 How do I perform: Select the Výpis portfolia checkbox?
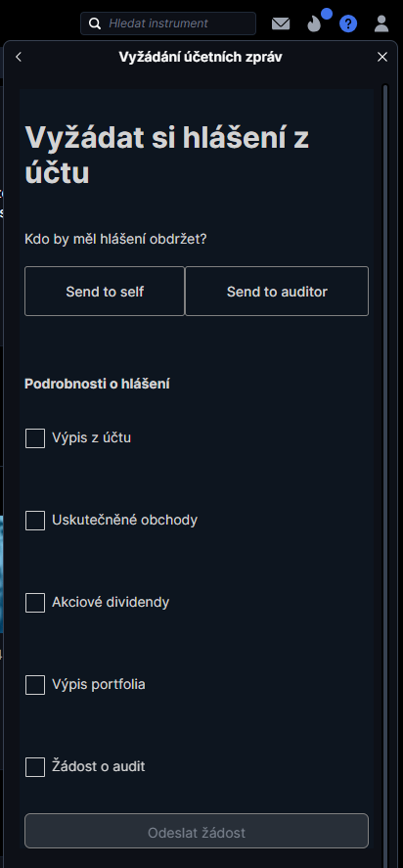[x=35, y=685]
